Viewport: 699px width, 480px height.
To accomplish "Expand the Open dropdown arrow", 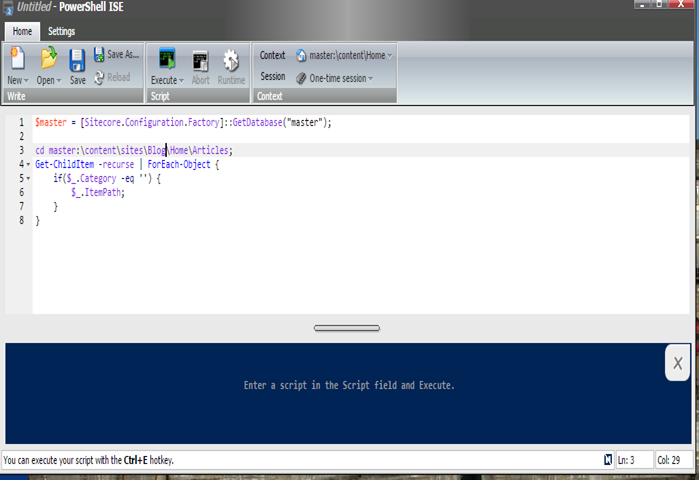I will (x=59, y=81).
